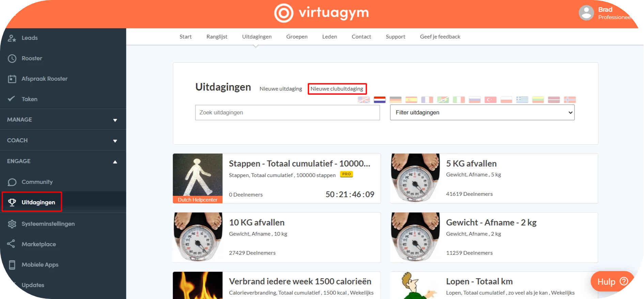Click the Systeeminstellingen gear icon
The height and width of the screenshot is (299, 644).
(12, 224)
